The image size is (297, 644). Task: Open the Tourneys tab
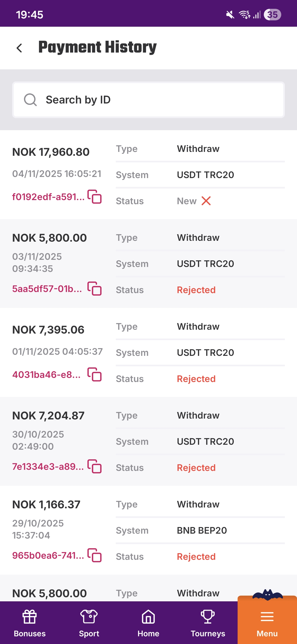(208, 623)
